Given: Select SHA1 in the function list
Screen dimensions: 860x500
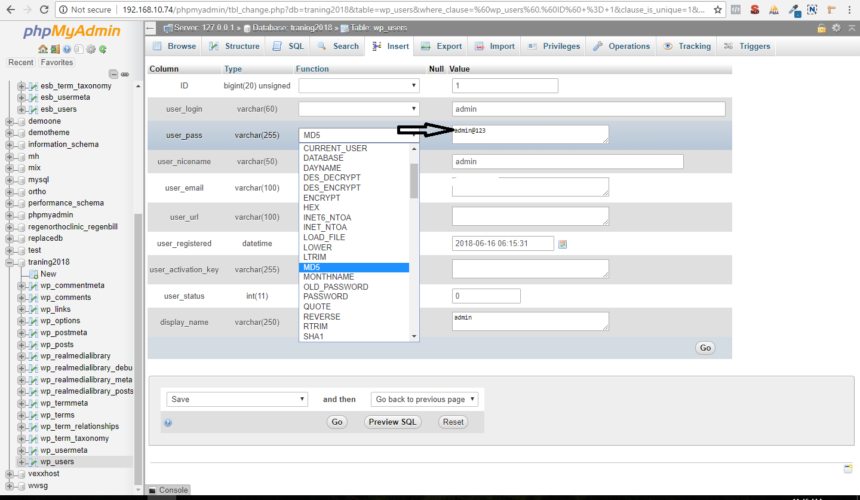Looking at the screenshot, I should click(x=314, y=337).
